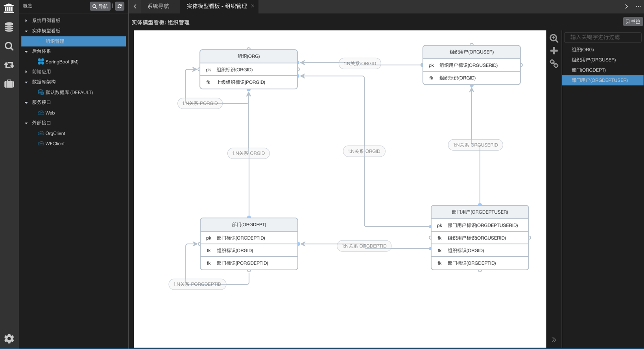Screen dimensions: 644x349
Task: Click the 组织(ORG) entity header in diagram
Action: (249, 56)
